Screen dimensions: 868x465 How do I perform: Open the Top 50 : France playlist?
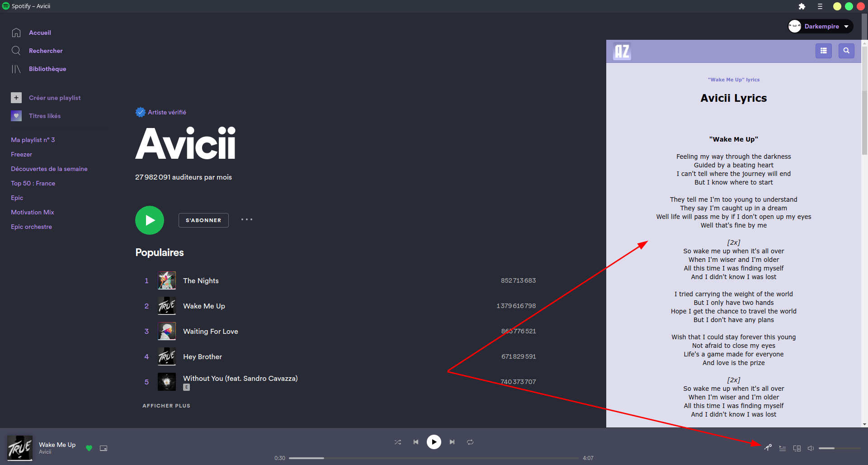click(x=33, y=183)
